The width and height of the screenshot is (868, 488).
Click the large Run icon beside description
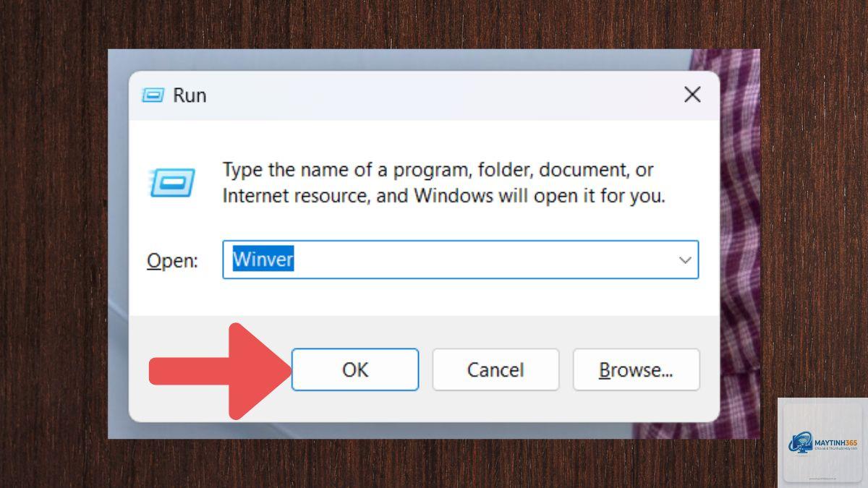172,182
